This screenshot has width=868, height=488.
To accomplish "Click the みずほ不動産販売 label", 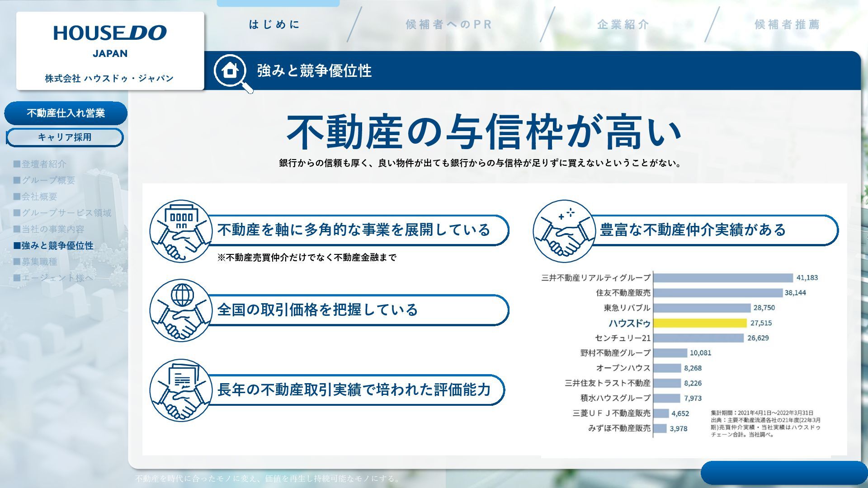I will pyautogui.click(x=619, y=428).
